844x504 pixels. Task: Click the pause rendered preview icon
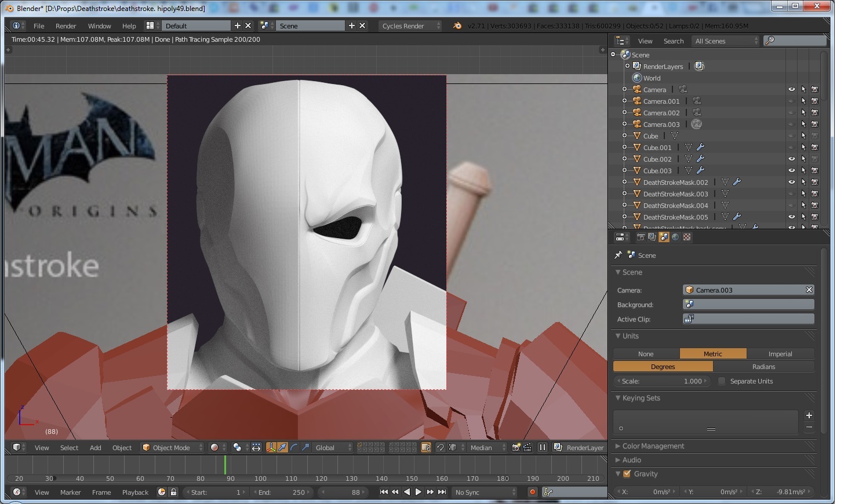(x=543, y=447)
